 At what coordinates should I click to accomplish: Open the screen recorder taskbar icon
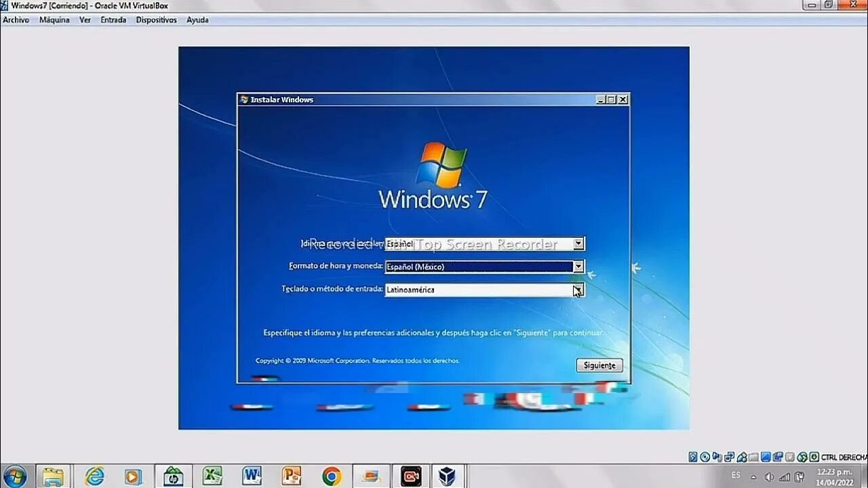click(411, 476)
